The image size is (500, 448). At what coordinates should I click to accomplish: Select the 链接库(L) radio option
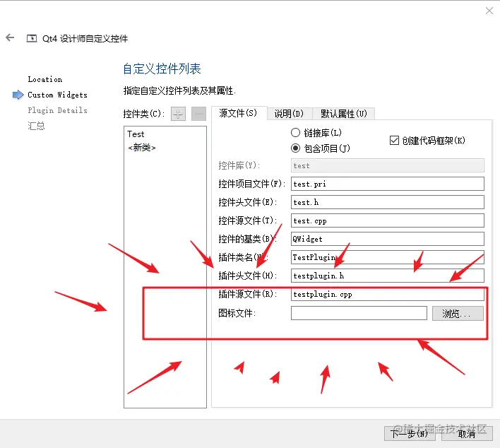click(316, 132)
